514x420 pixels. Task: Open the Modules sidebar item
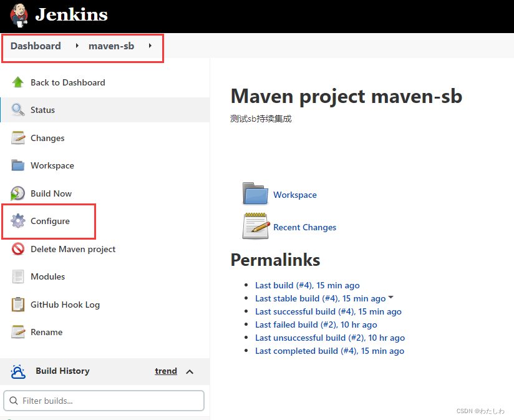coord(47,276)
